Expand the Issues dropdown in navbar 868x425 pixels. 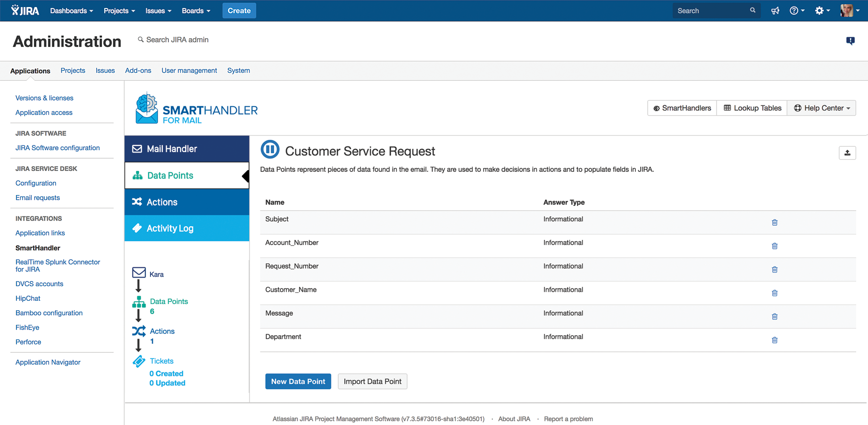pyautogui.click(x=159, y=10)
